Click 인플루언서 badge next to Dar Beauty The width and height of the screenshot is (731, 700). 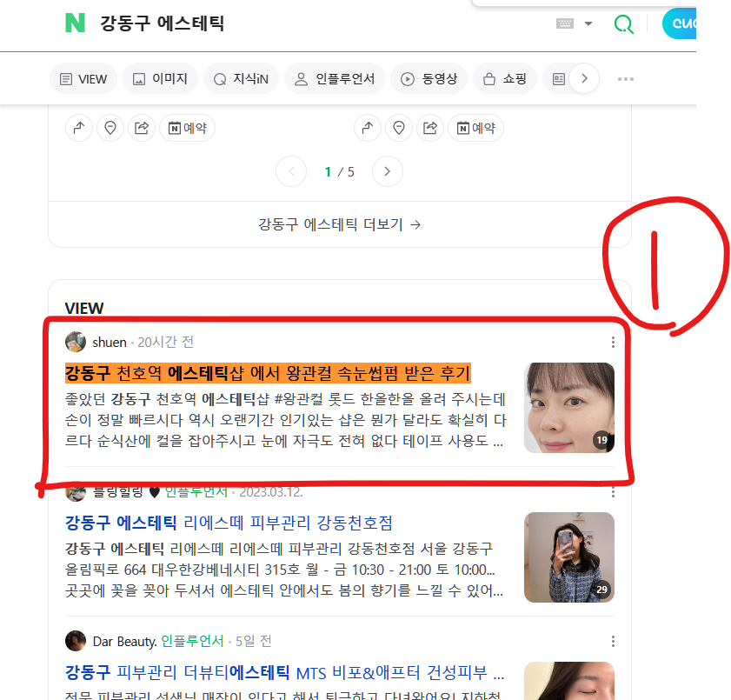point(193,641)
